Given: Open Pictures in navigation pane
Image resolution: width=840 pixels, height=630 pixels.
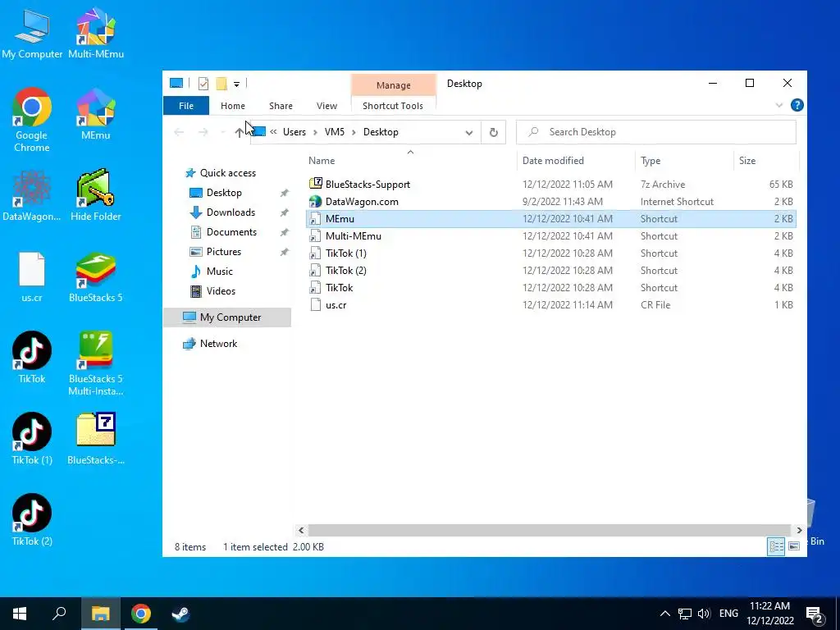Looking at the screenshot, I should coord(224,251).
